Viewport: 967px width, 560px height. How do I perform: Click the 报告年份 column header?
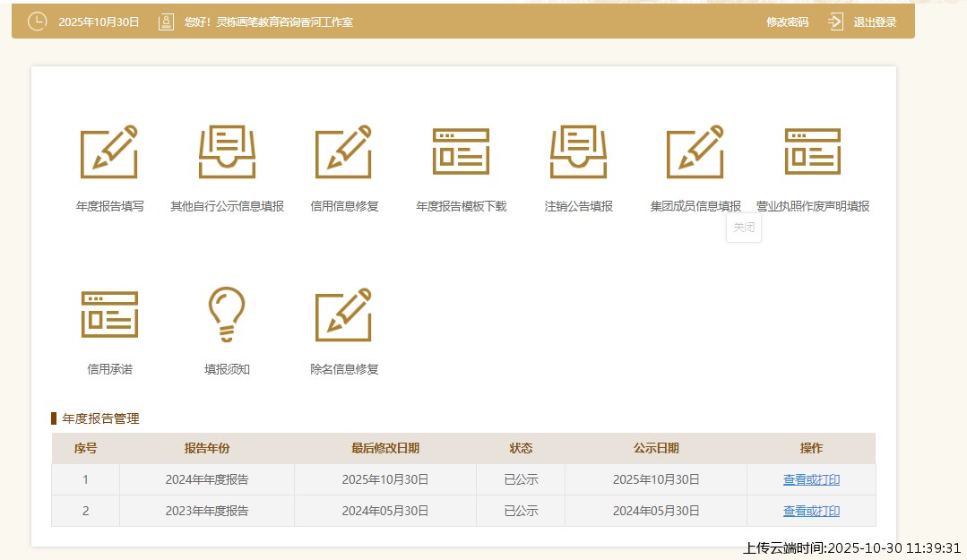(x=206, y=448)
